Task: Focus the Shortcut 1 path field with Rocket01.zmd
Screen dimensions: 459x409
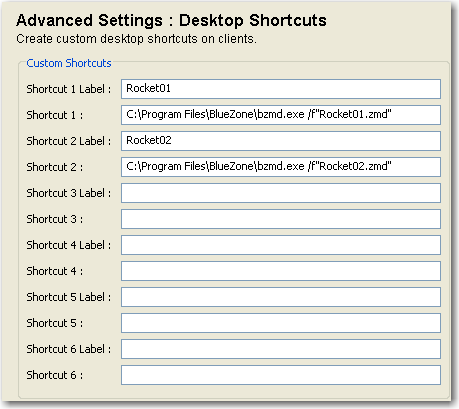Action: pyautogui.click(x=281, y=115)
